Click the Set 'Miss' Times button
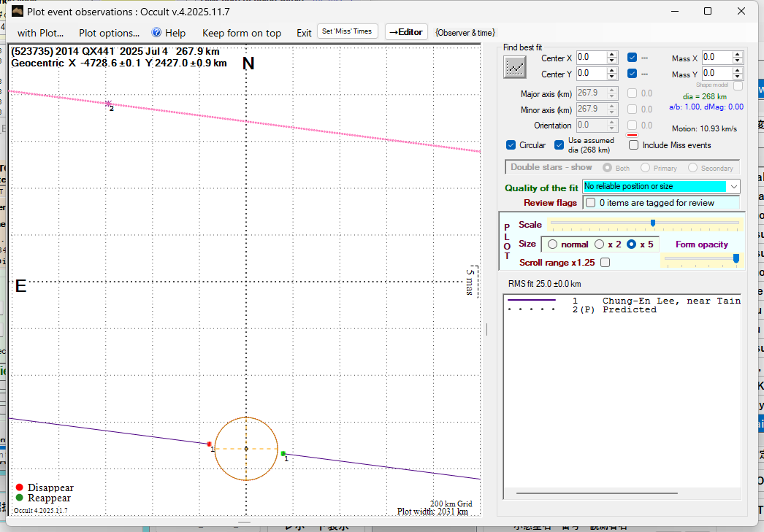The height and width of the screenshot is (532, 764). [x=348, y=31]
